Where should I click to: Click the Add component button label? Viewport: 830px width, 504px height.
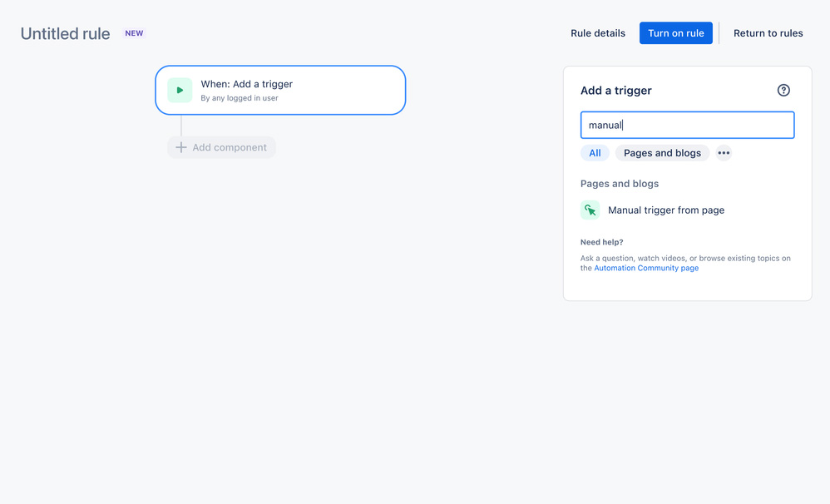pos(230,147)
